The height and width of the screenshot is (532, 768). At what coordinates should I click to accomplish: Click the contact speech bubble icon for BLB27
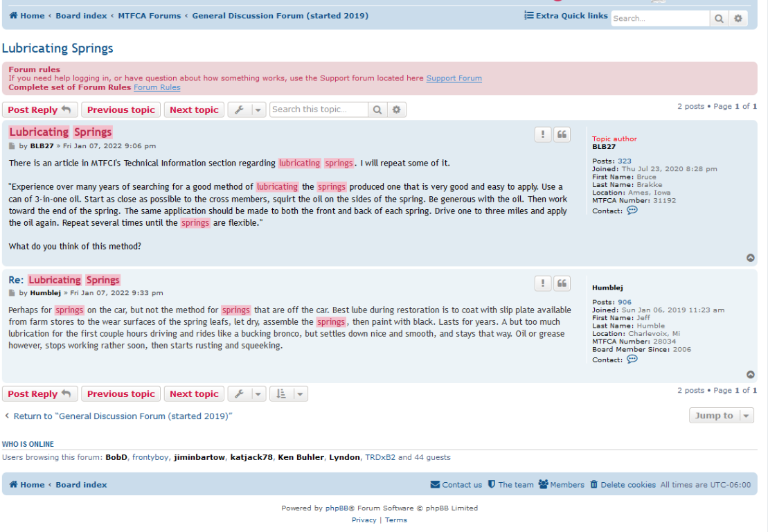coord(632,211)
